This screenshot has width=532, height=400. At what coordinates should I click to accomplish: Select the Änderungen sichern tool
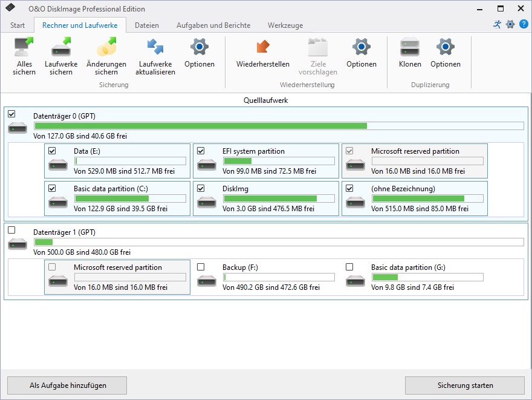click(106, 57)
